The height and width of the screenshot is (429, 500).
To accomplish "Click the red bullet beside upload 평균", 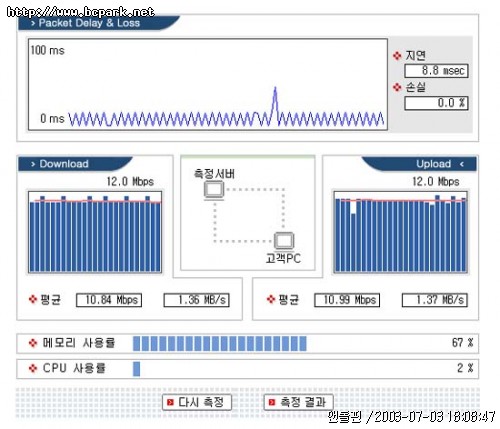I will click(x=271, y=299).
